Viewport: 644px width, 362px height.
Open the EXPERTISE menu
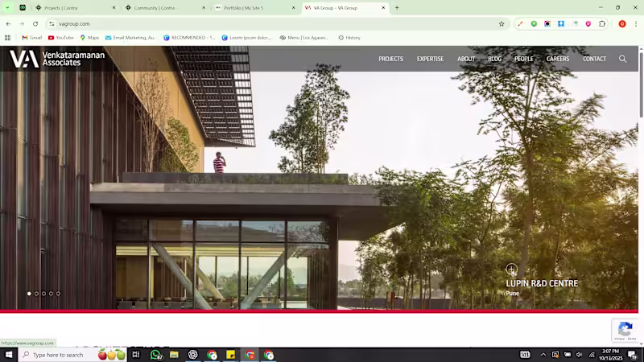[x=430, y=59]
